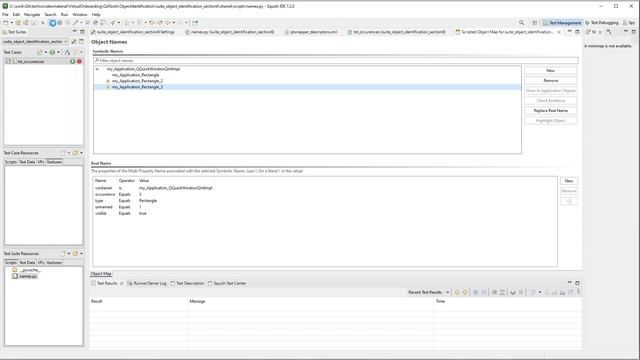Switch to Test Debugging perspective
Image resolution: width=640 pixels, height=360 pixels.
tap(602, 23)
